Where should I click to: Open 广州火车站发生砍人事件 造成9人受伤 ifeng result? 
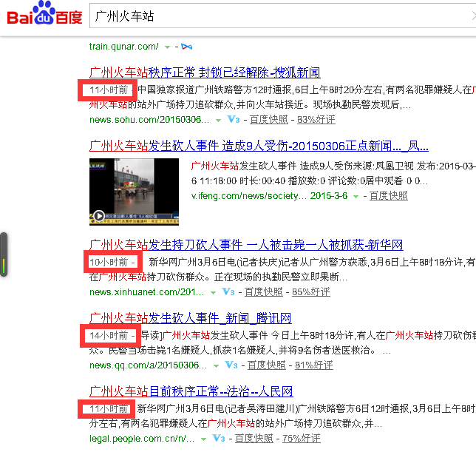pyautogui.click(x=259, y=146)
